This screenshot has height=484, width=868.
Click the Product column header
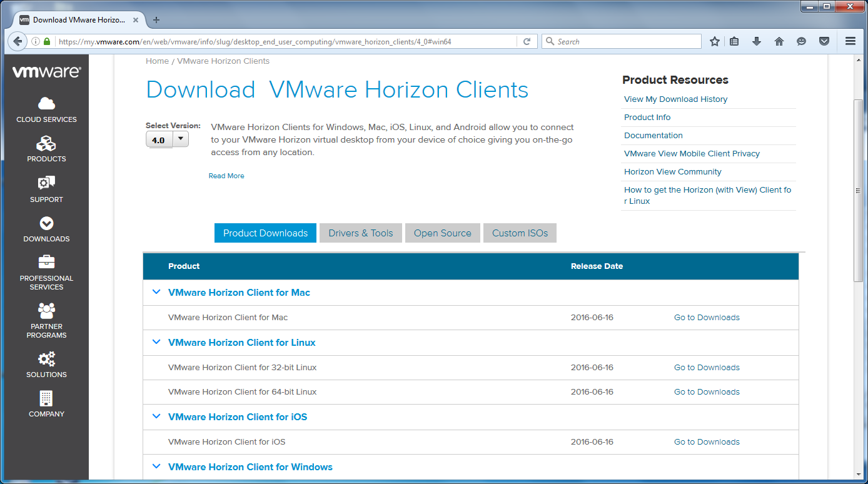184,266
